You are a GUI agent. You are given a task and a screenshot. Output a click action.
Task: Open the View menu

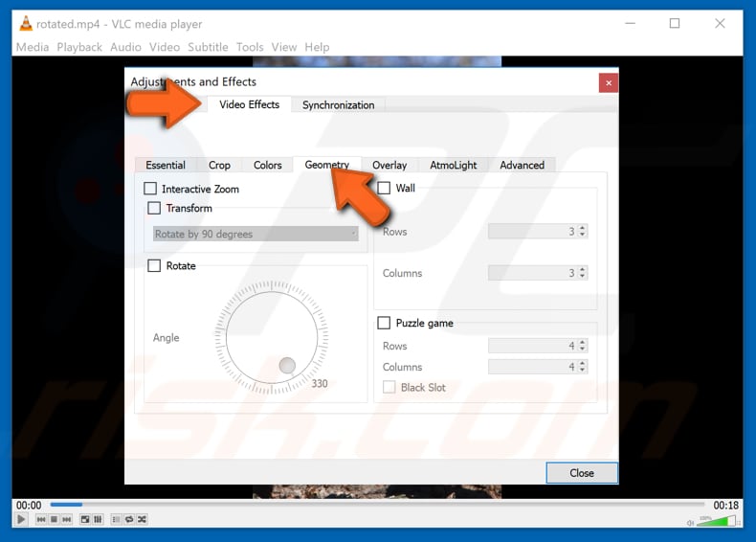(284, 47)
